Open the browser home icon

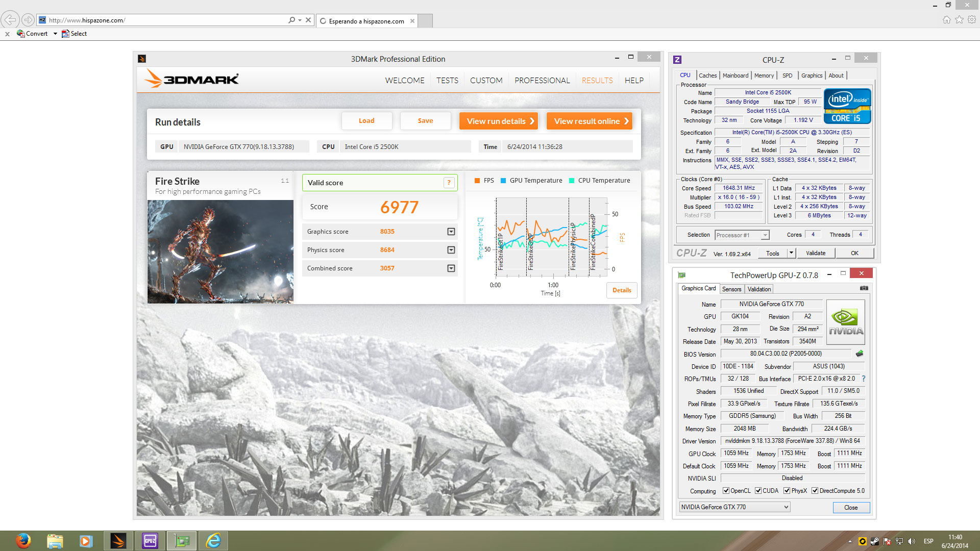[x=947, y=19]
